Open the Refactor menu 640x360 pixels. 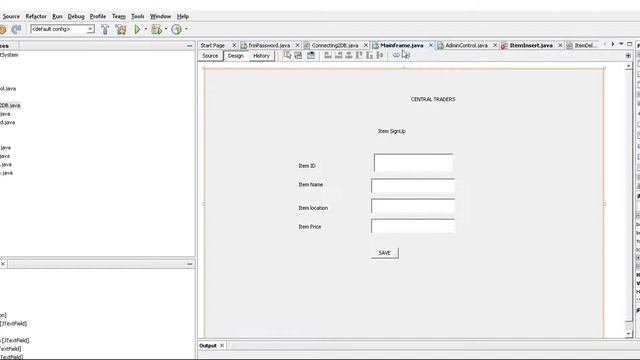36,16
